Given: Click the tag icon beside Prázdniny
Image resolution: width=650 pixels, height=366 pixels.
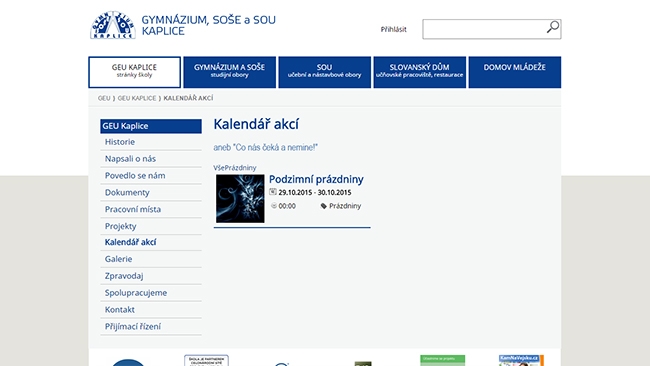Looking at the screenshot, I should pyautogui.click(x=323, y=206).
